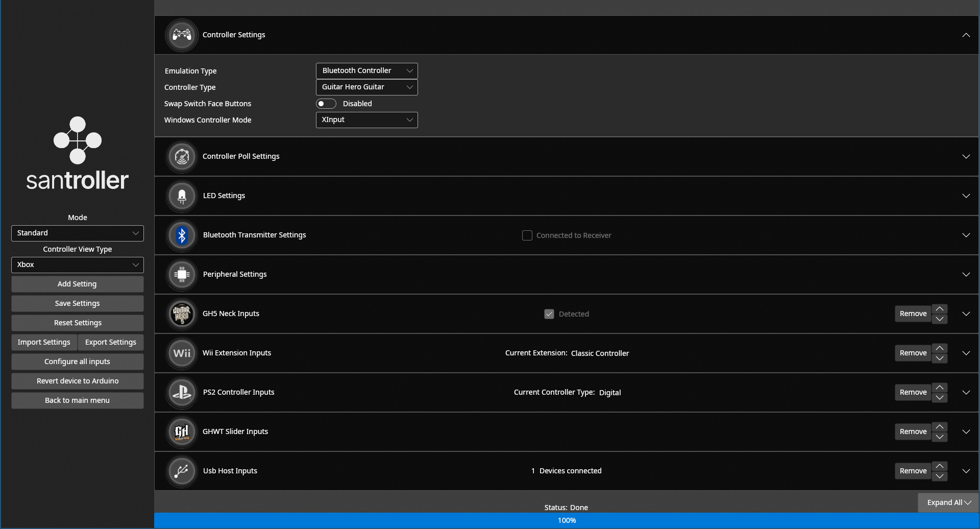Toggle the GH5 Neck Detected checkbox
This screenshot has width=980, height=529.
click(x=549, y=314)
